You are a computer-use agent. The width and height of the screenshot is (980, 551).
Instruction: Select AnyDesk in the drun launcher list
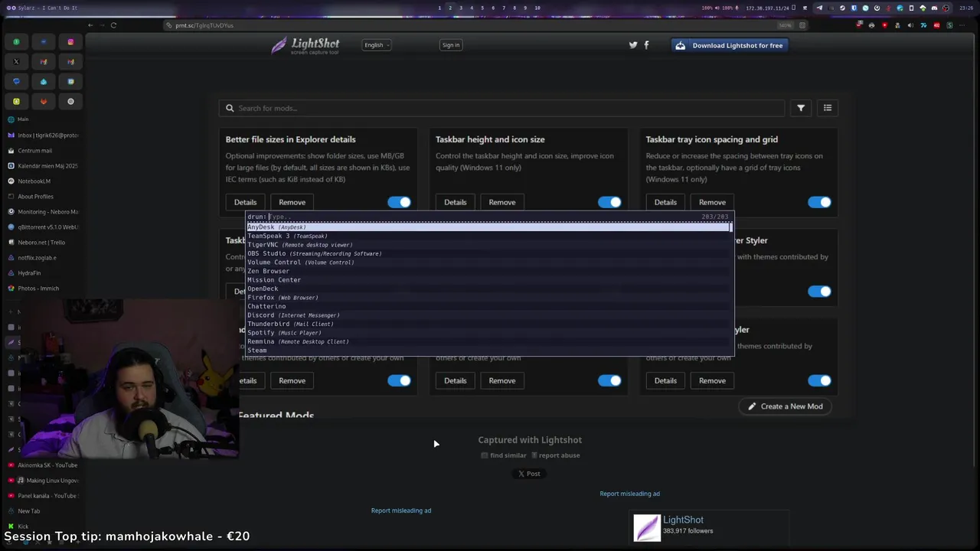(x=488, y=227)
